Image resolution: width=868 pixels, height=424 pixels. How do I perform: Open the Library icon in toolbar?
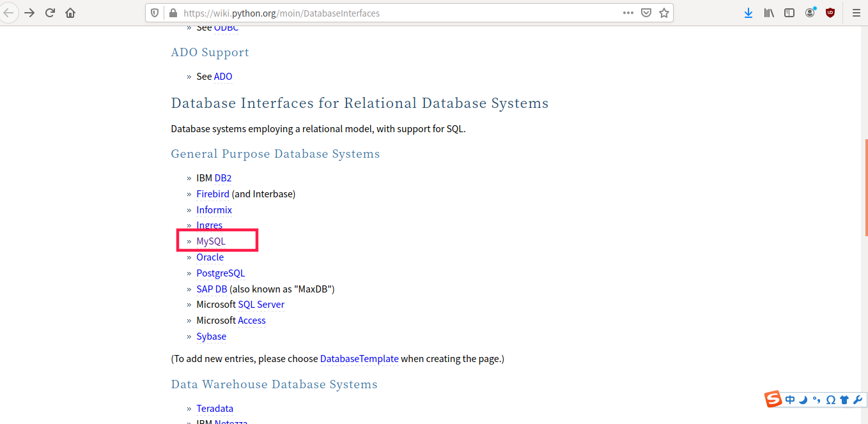tap(769, 13)
